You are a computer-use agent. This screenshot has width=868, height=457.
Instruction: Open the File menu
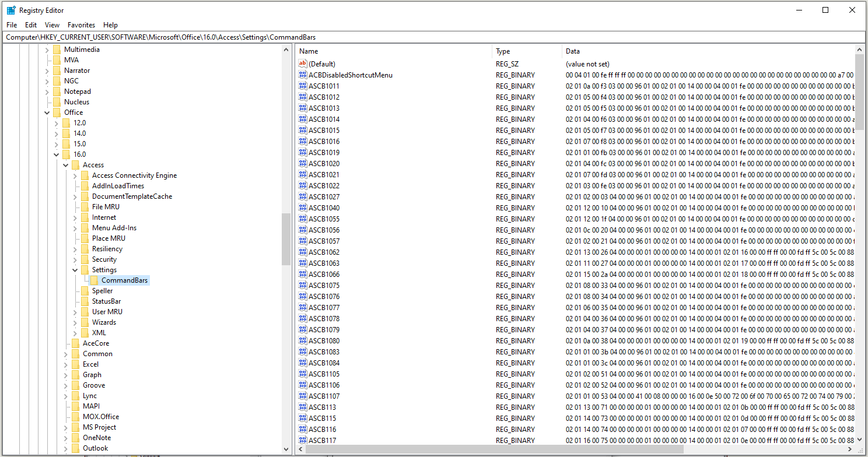(x=12, y=25)
